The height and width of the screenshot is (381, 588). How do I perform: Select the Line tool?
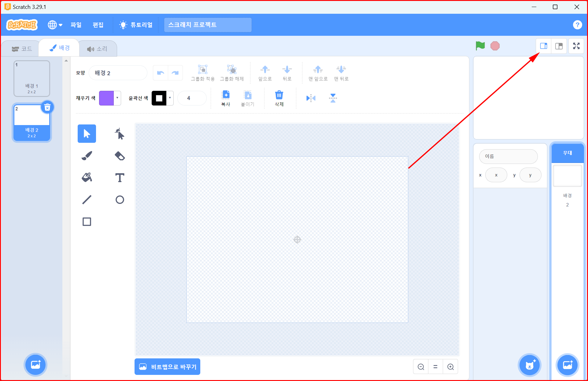pos(87,200)
